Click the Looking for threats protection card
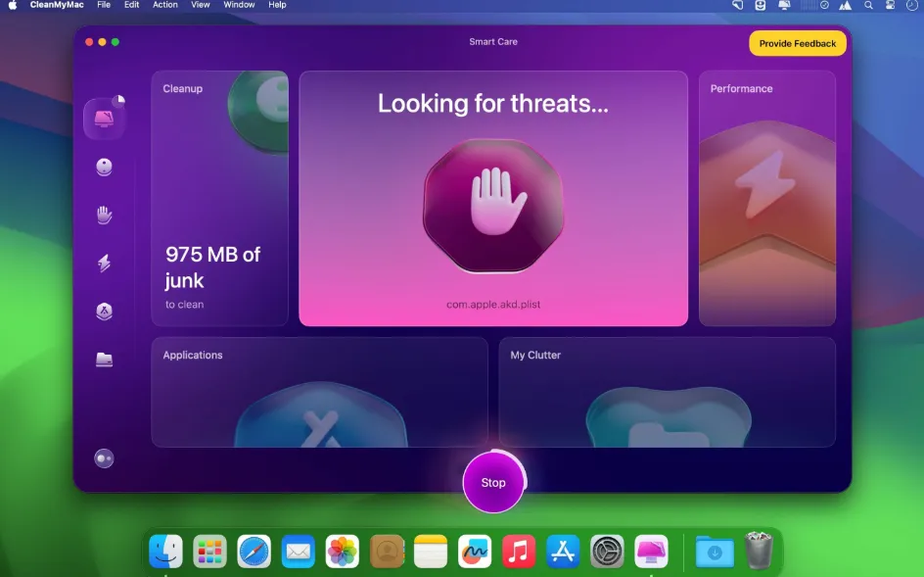 point(493,198)
